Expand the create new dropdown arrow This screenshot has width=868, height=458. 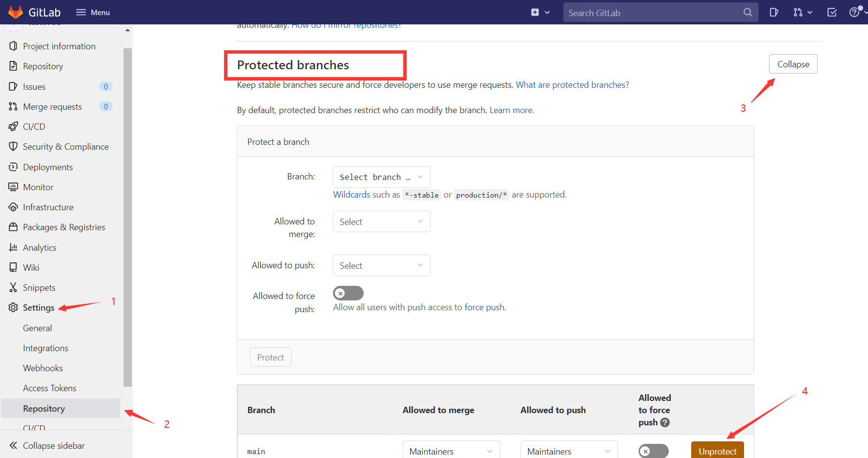click(547, 12)
